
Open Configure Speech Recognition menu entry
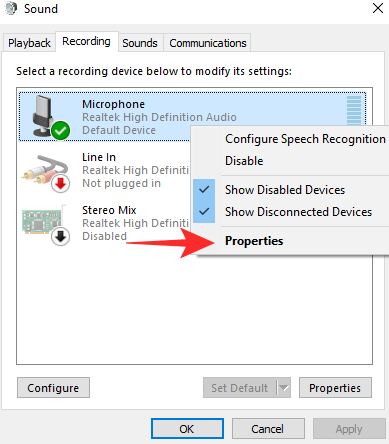tap(305, 139)
